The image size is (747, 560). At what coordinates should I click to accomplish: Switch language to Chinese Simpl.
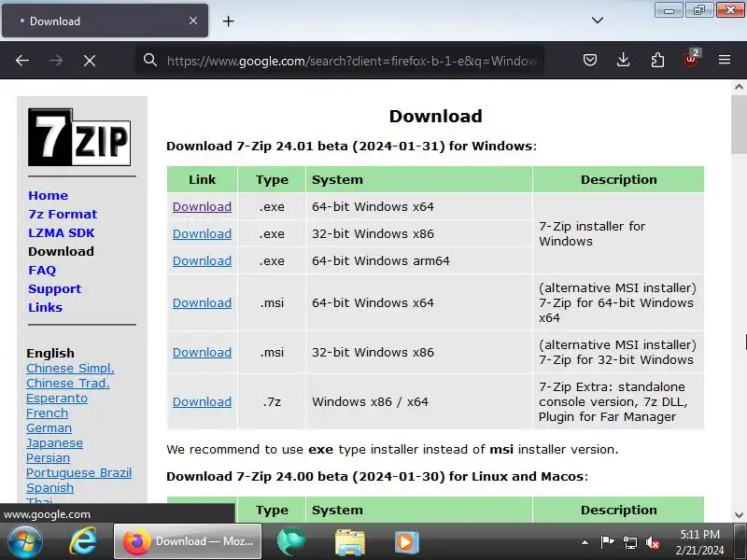[70, 368]
